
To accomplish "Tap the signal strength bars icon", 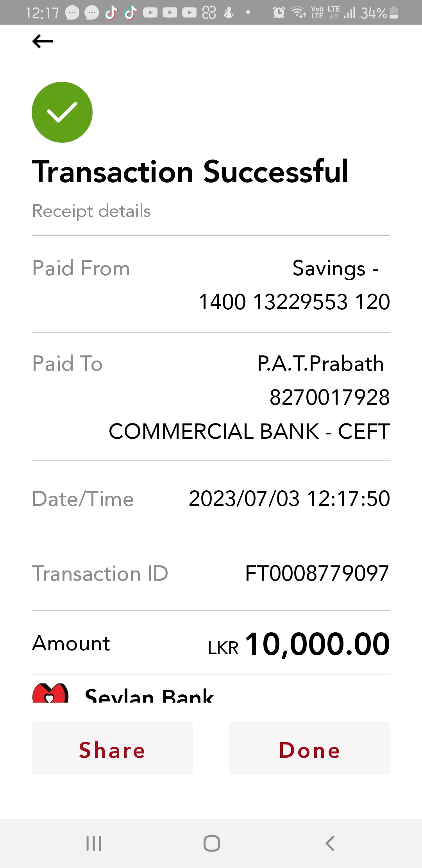I will point(350,13).
